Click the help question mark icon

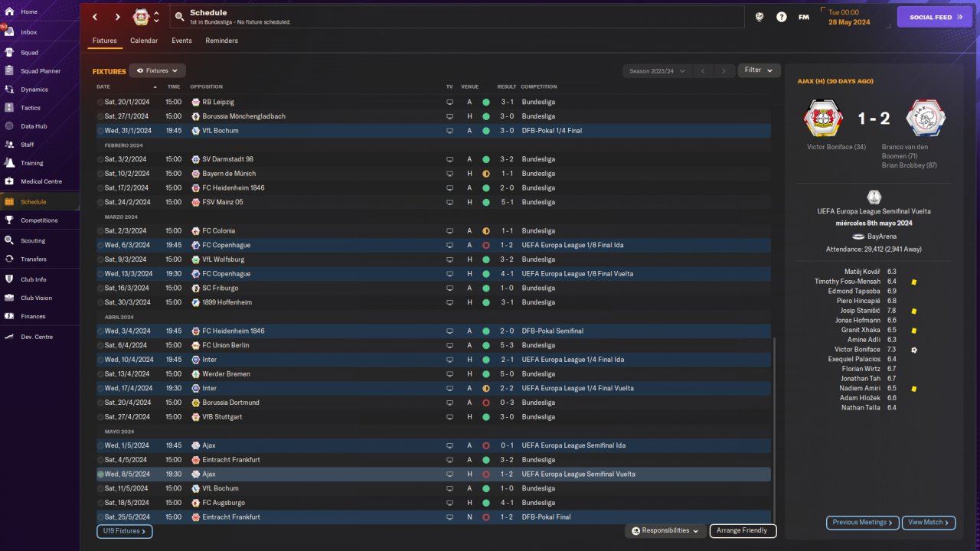[x=781, y=17]
